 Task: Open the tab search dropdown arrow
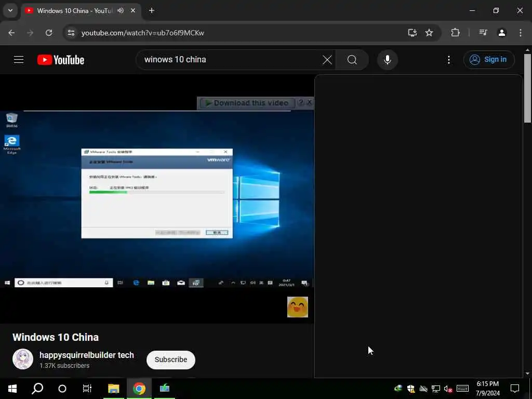pos(10,10)
